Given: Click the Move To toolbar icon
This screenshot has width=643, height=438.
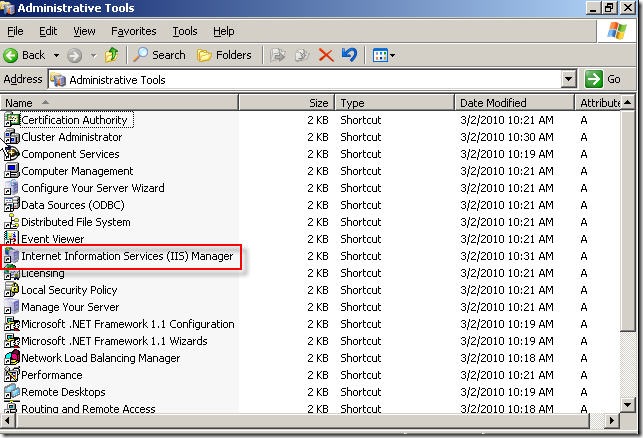Looking at the screenshot, I should point(278,55).
